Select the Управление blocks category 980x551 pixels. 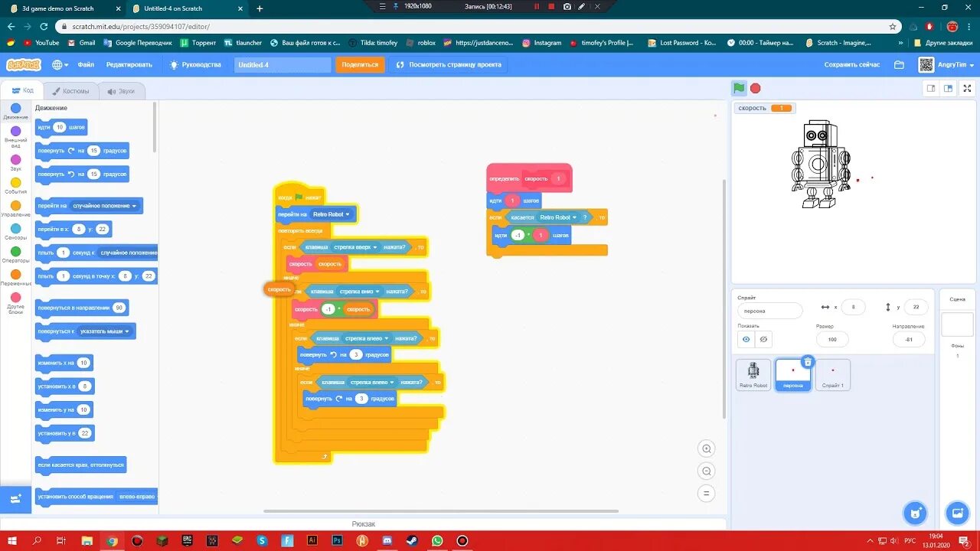(x=15, y=208)
